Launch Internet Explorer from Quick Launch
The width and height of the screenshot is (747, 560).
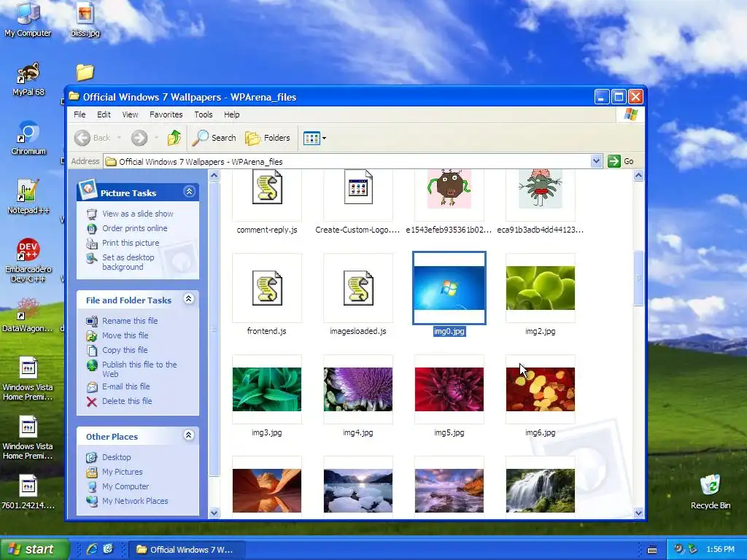[x=91, y=549]
